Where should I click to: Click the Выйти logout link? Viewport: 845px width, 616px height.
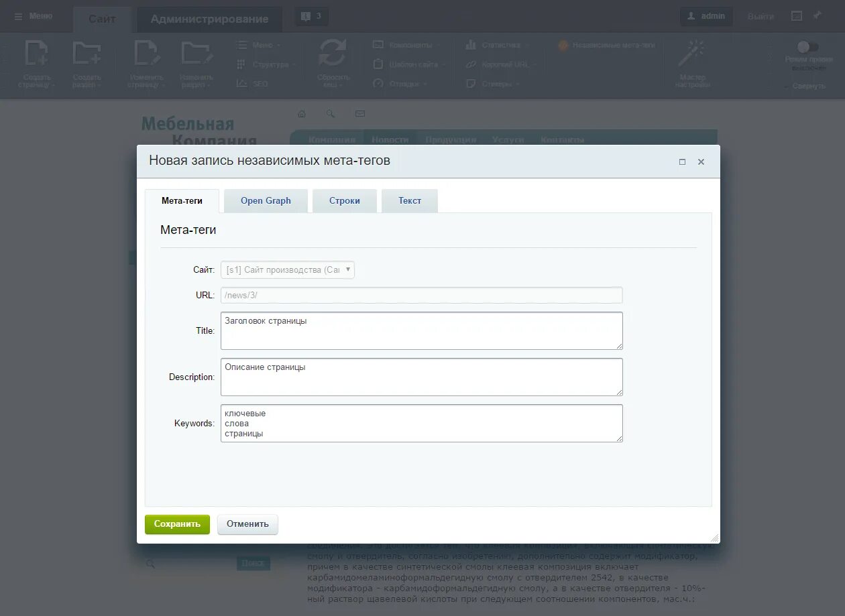[760, 16]
